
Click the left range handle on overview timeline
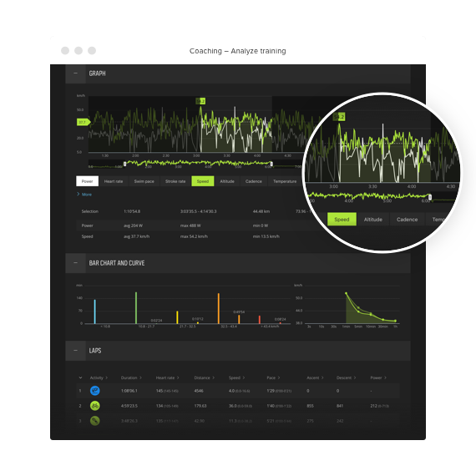click(x=124, y=164)
